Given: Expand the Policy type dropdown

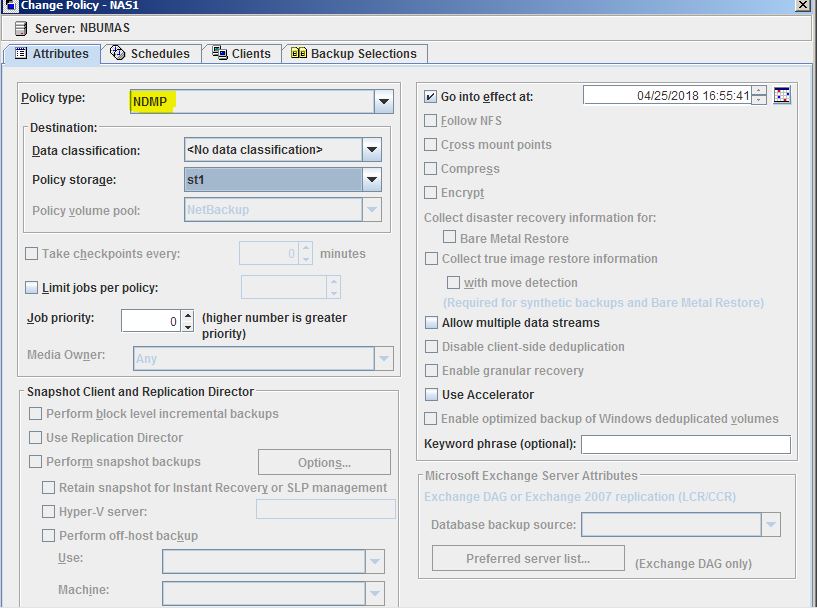Looking at the screenshot, I should coord(383,101).
